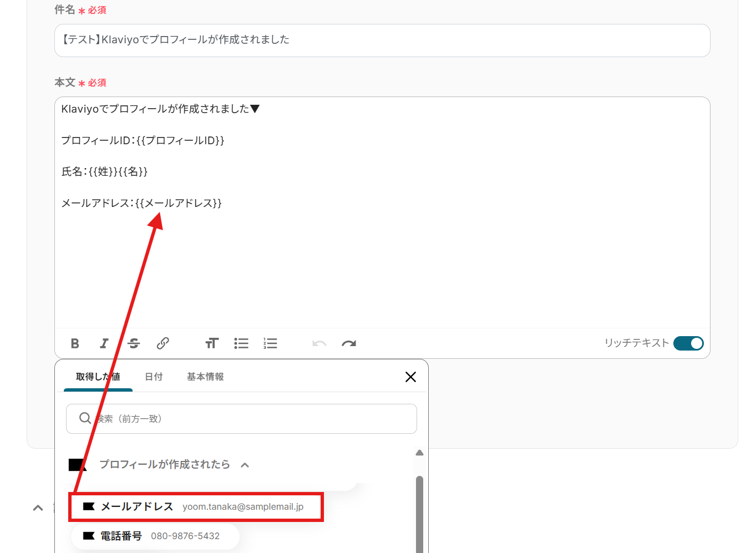Click the 件名 field label
The image size is (756, 553).
65,10
